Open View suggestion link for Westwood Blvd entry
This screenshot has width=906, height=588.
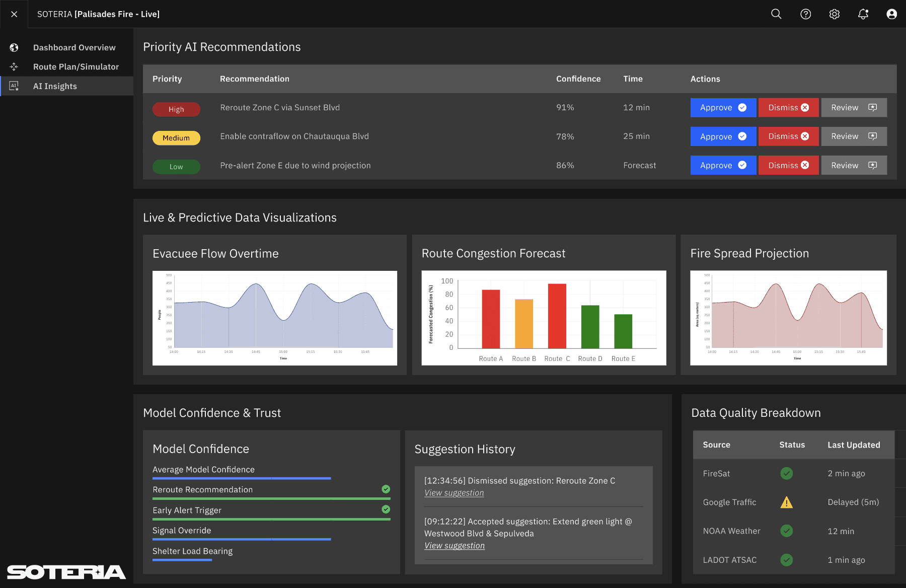[455, 546]
